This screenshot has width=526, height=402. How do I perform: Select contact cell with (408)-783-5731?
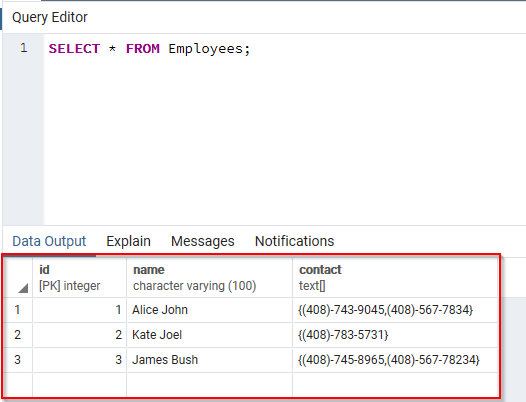395,335
